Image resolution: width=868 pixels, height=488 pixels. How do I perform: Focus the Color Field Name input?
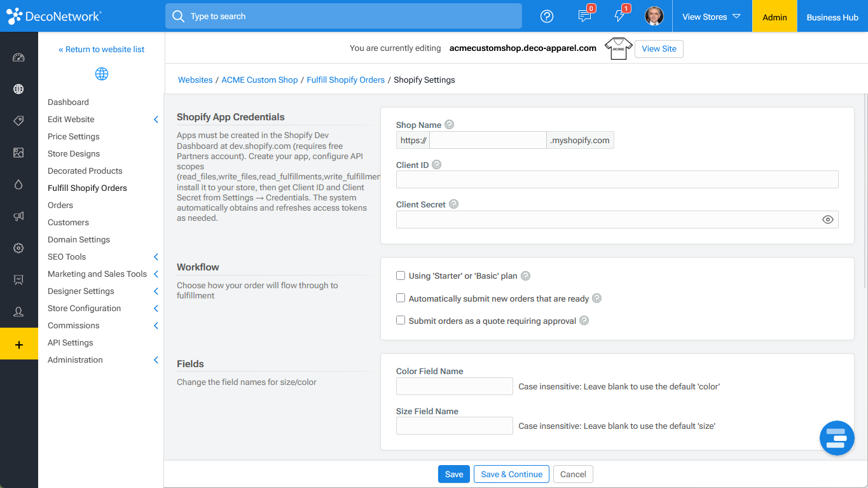(x=454, y=386)
